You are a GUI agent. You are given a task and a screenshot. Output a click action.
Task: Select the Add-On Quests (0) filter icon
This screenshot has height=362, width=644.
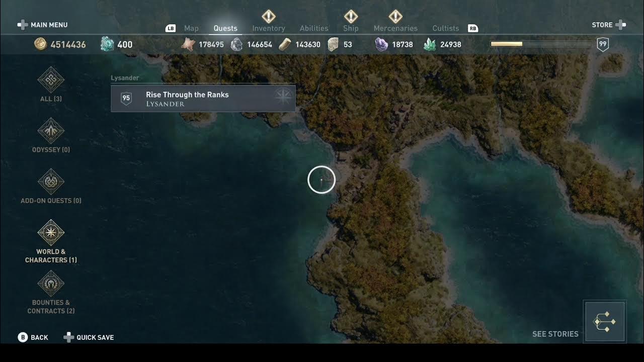51,182
